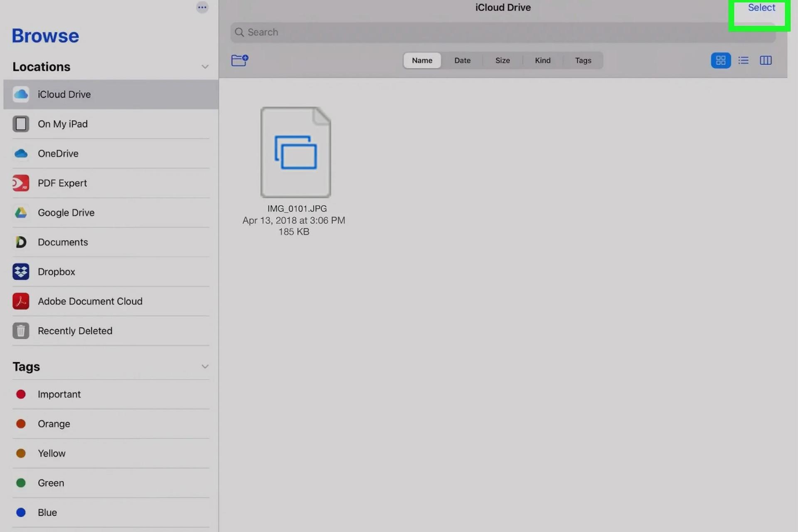This screenshot has height=532, width=798.
Task: Click the Google Drive triangle icon
Action: click(x=21, y=212)
